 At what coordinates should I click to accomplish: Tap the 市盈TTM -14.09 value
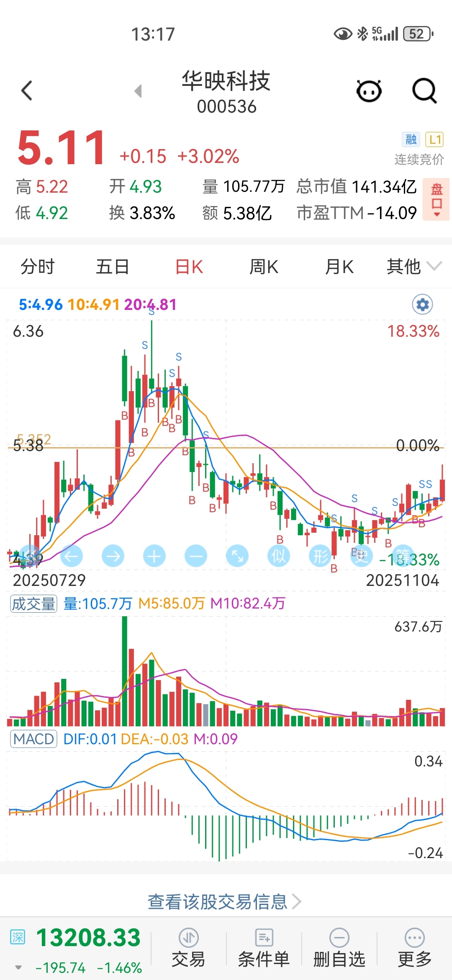(x=357, y=213)
